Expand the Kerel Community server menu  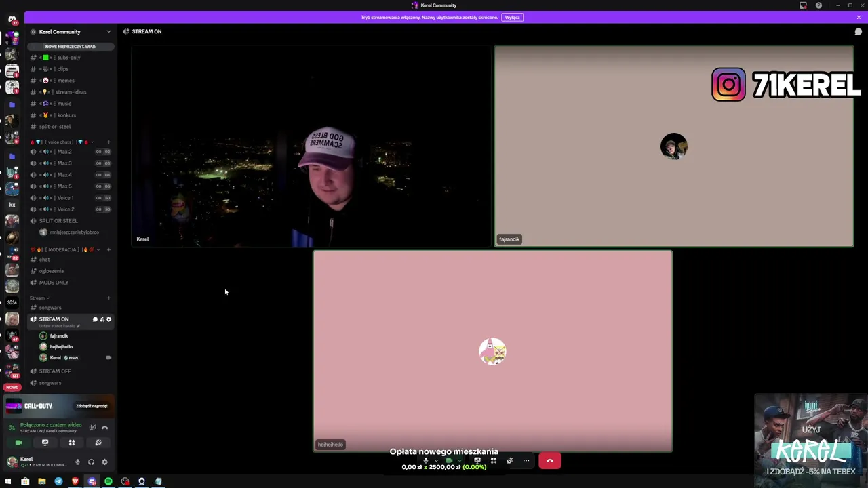point(70,32)
